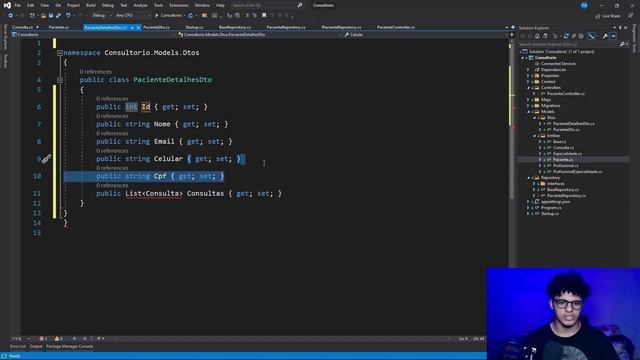Click the error count icon in bottom bar
This screenshot has height=360, width=640.
42,339
